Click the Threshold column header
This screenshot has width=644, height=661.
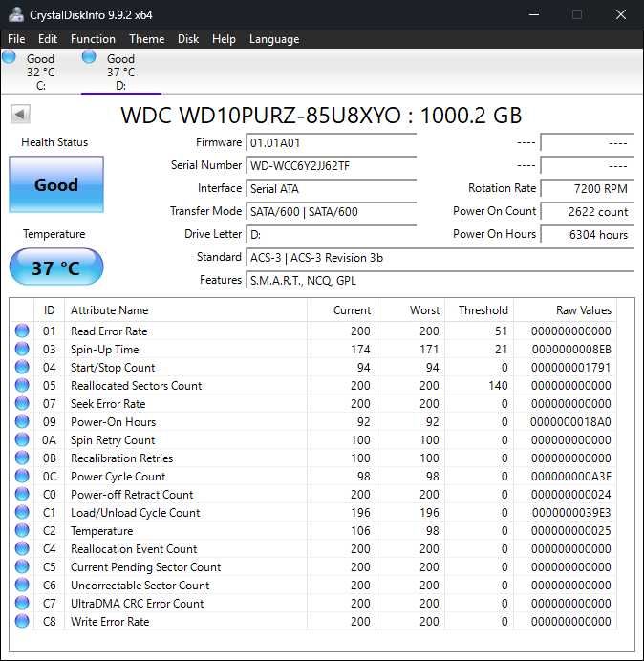click(x=479, y=310)
